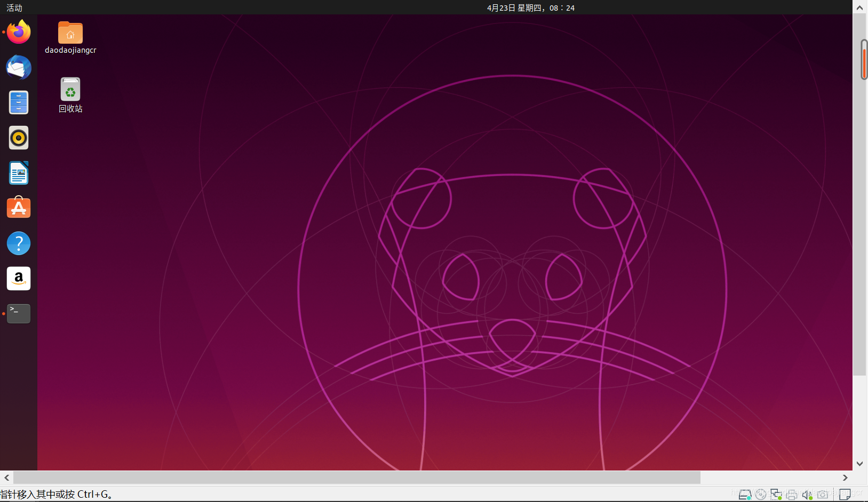Click vertical scrollbar up arrow
The width and height of the screenshot is (868, 502).
click(x=859, y=7)
